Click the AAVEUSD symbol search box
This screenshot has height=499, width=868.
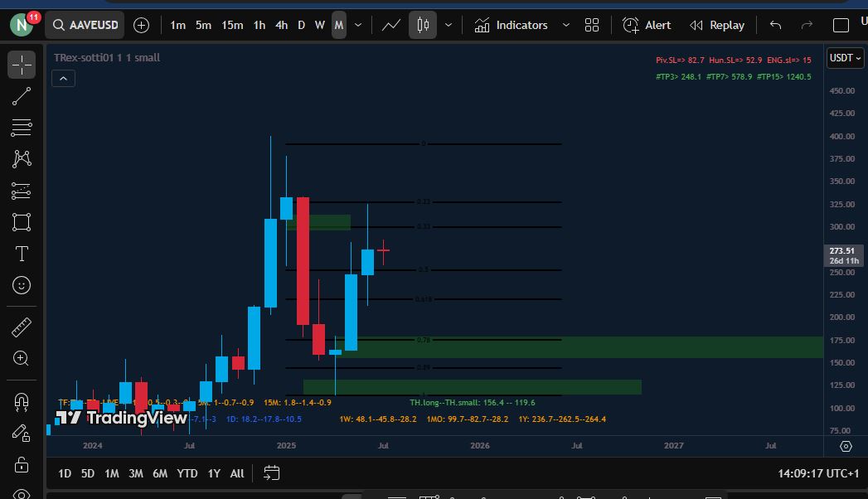[x=84, y=25]
